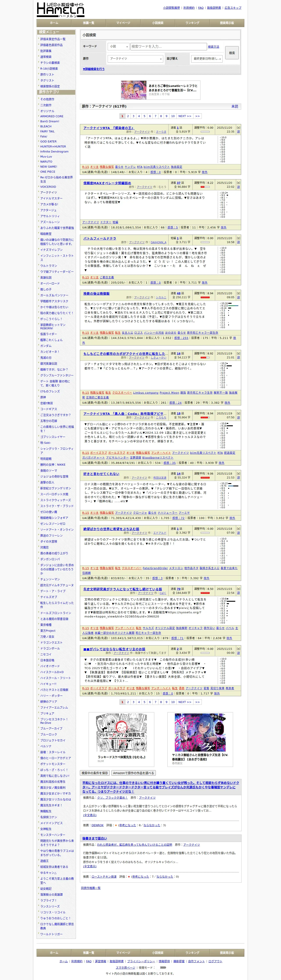This screenshot has height=980, width=281.
Task: Open マイページ in top navigation
Action: [x=123, y=23]
